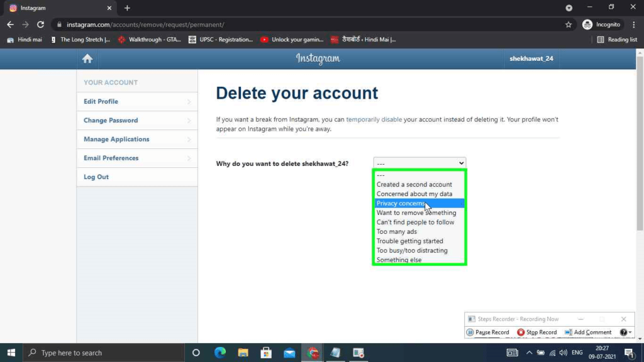The height and width of the screenshot is (362, 644).
Task: Open Cortana circle icon on taskbar
Action: coord(196,353)
